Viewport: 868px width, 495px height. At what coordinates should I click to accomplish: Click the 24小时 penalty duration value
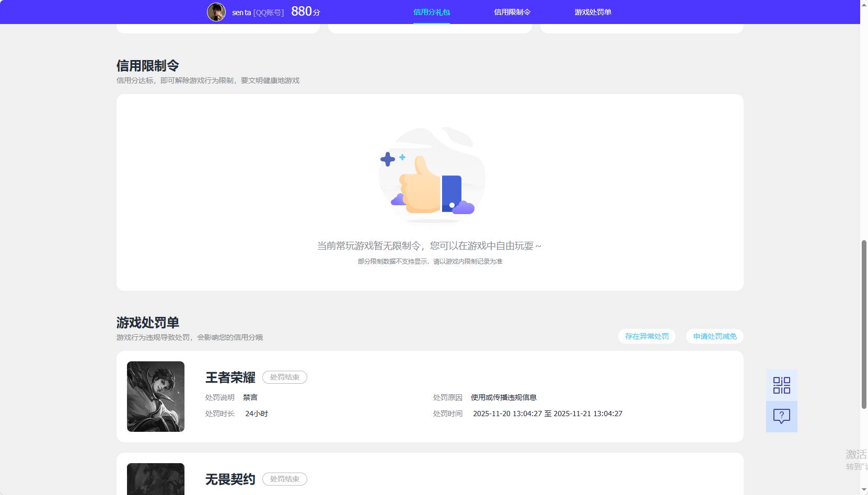(257, 414)
